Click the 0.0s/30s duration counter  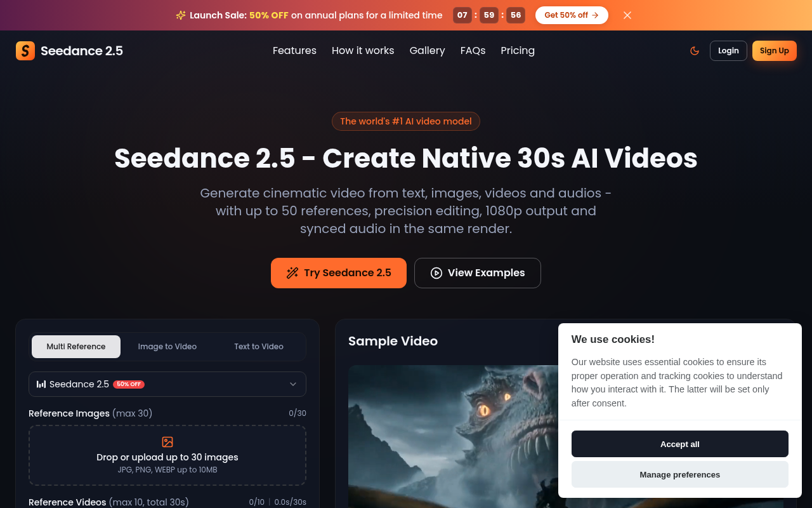click(291, 502)
